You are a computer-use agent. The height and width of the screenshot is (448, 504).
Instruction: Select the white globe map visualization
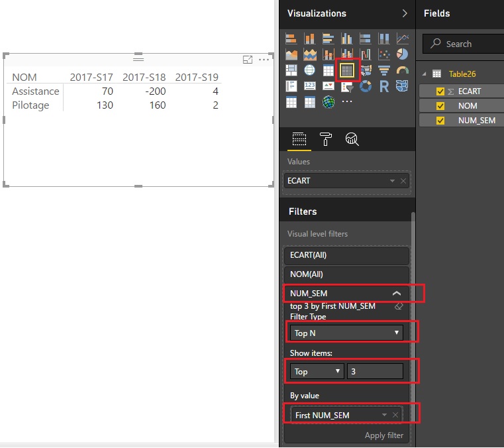[x=309, y=70]
